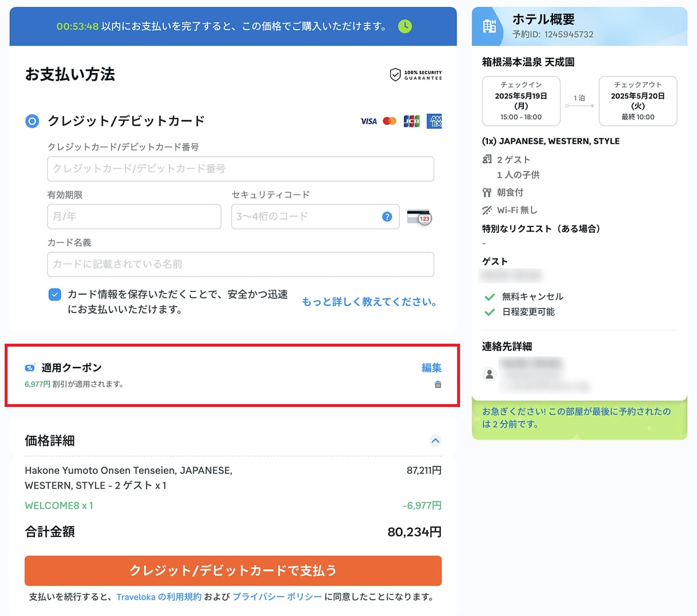Click the security code help question icon
Screen dimensions: 697x616
pyautogui.click(x=387, y=217)
